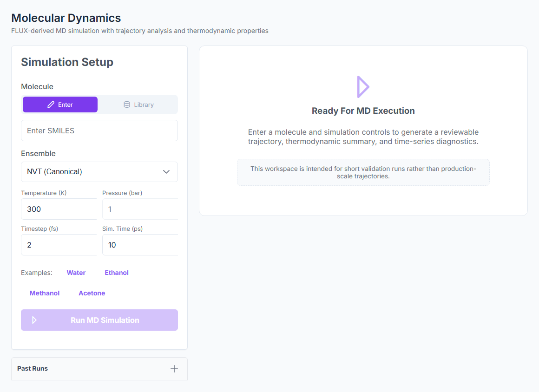Click the database icon on Library tab
The width and height of the screenshot is (539, 392).
click(x=127, y=105)
